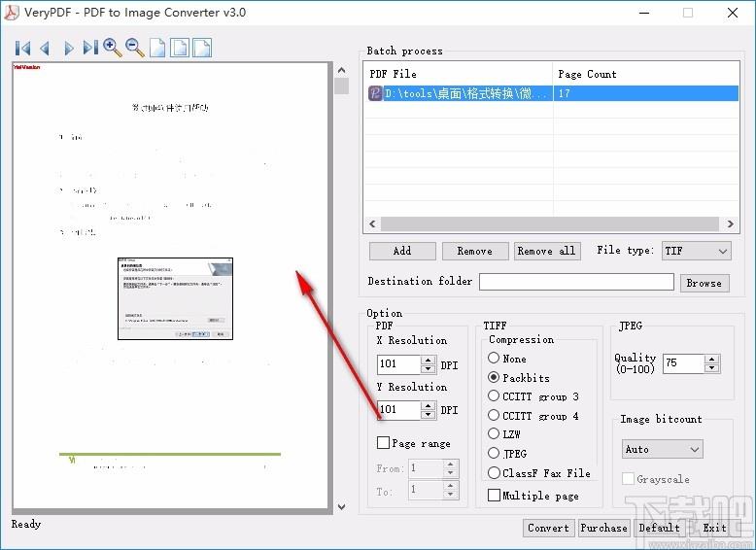This screenshot has height=550, width=756.
Task: Toggle the Grayscale checkbox
Action: (628, 479)
